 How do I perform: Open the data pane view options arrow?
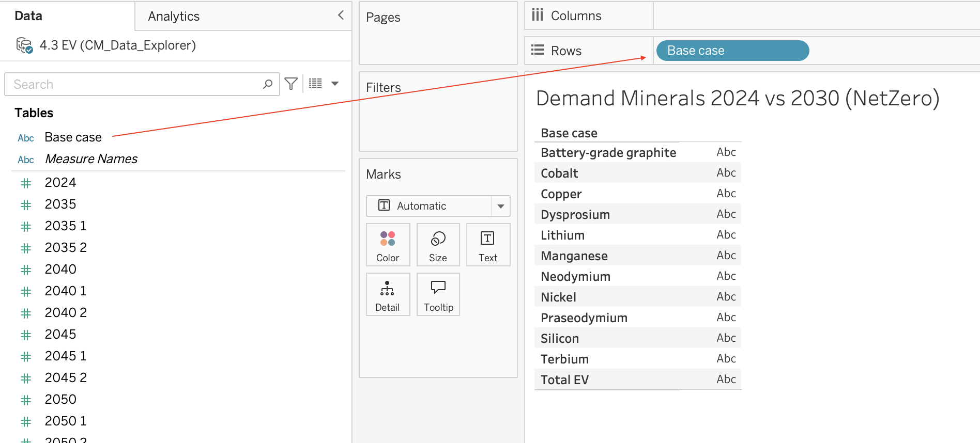point(335,84)
